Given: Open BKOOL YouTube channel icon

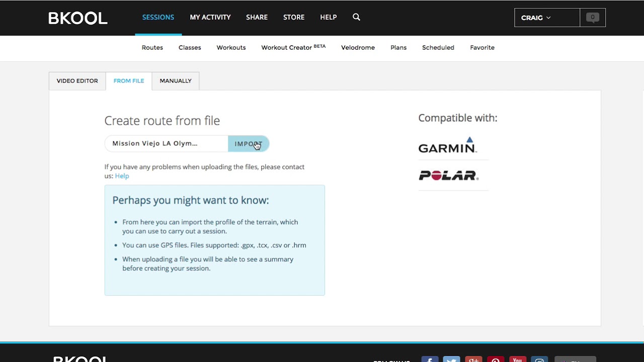Looking at the screenshot, I should pos(517,359).
